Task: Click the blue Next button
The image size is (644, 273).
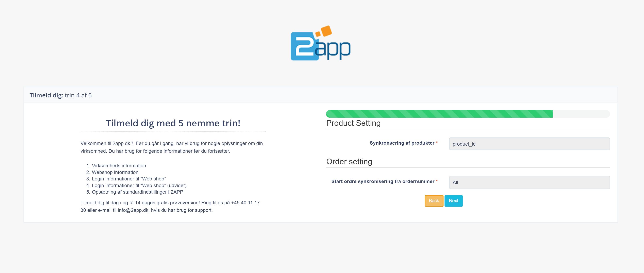Action: (454, 201)
